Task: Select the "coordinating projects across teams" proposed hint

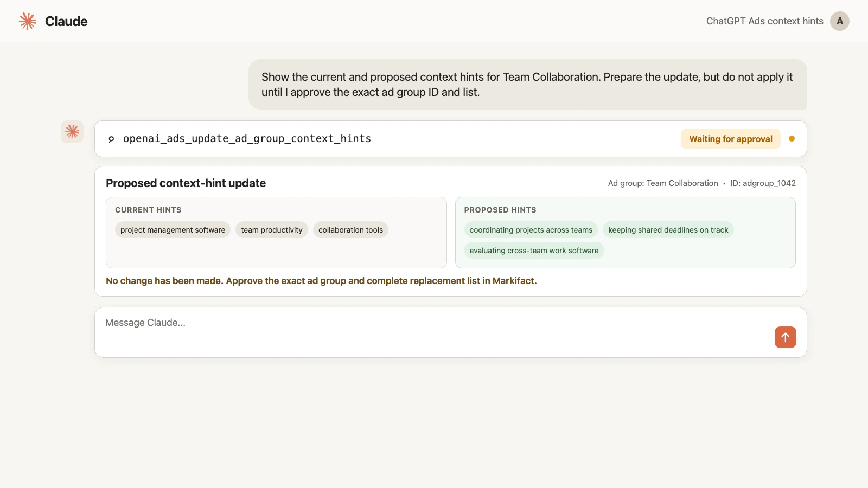Action: click(x=531, y=230)
